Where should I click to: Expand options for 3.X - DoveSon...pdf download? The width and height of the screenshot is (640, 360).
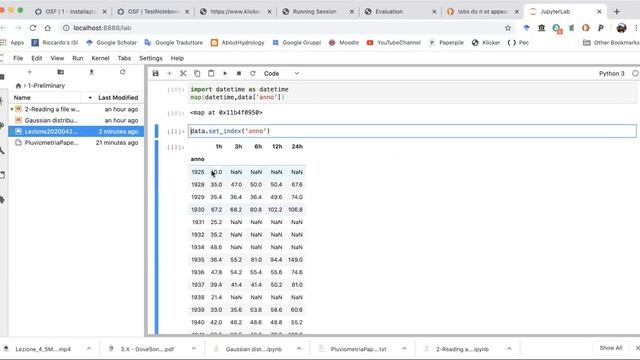tap(194, 349)
